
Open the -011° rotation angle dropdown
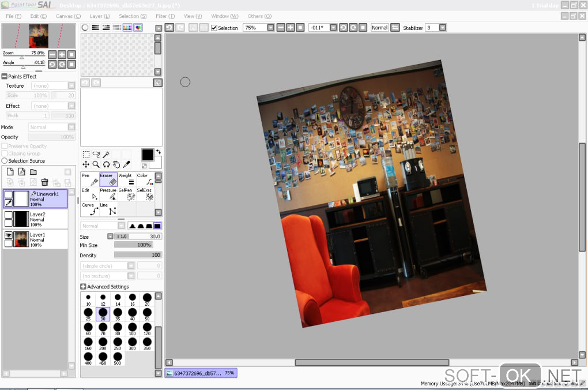[333, 27]
